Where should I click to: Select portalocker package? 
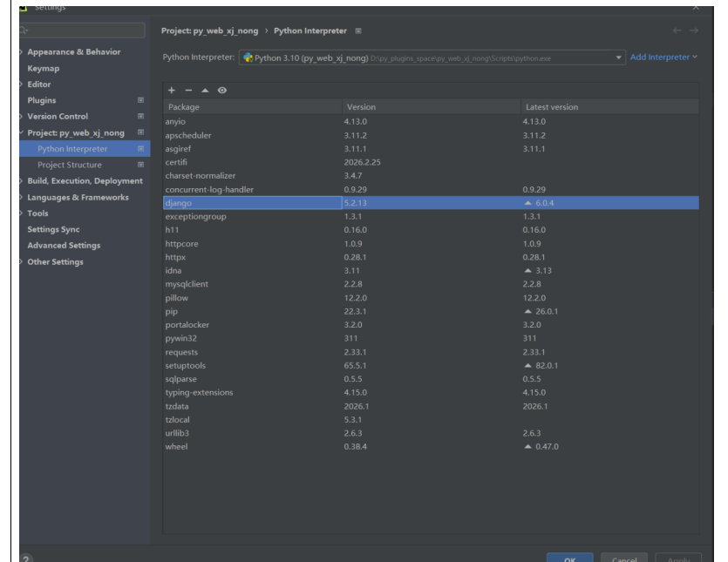[431, 325]
